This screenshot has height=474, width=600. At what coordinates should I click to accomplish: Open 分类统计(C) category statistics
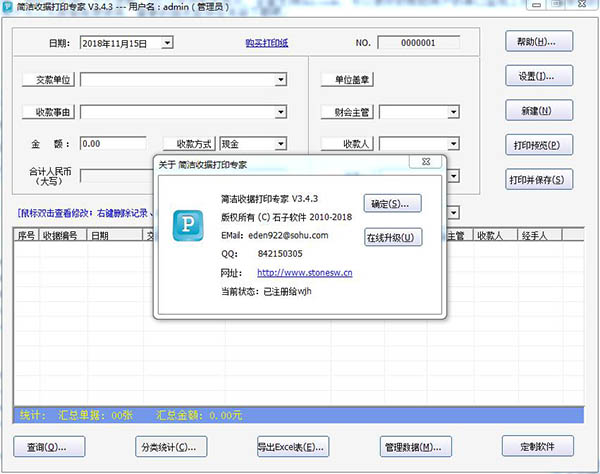click(171, 446)
